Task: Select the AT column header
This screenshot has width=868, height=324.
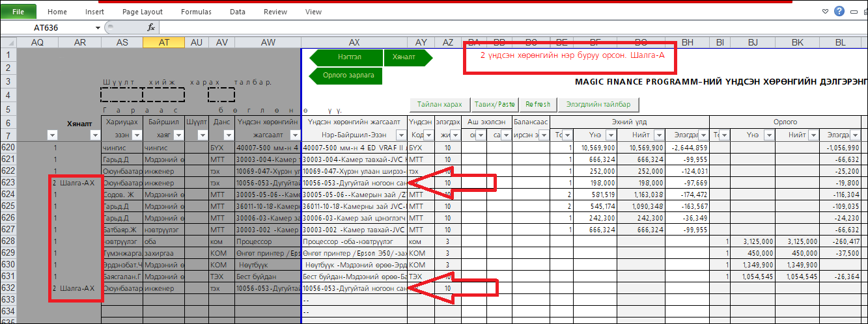Action: point(163,42)
